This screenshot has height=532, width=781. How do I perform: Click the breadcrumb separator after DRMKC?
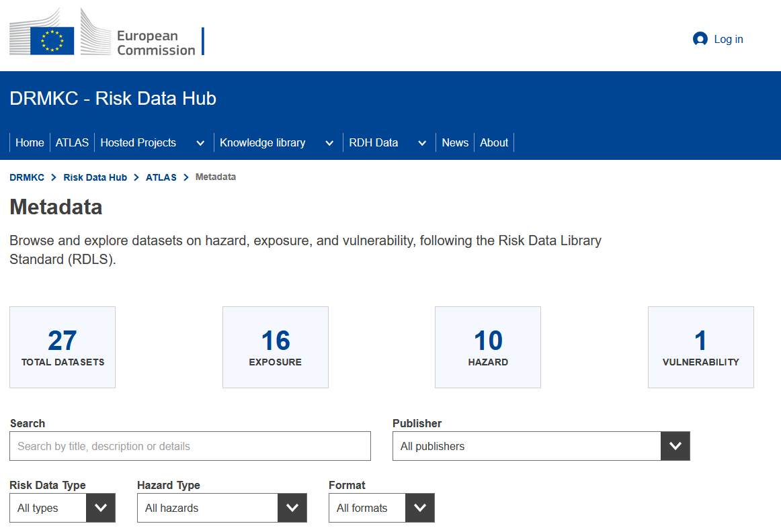pos(52,177)
